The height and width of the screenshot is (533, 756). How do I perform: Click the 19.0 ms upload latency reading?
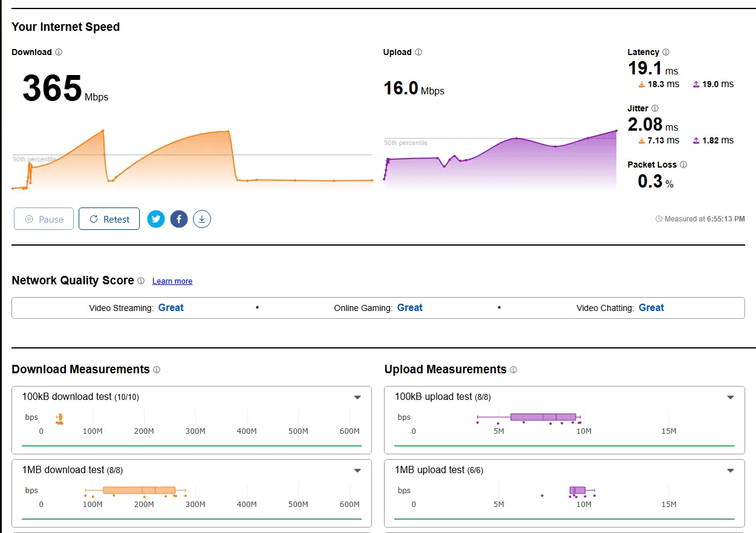pyautogui.click(x=718, y=84)
